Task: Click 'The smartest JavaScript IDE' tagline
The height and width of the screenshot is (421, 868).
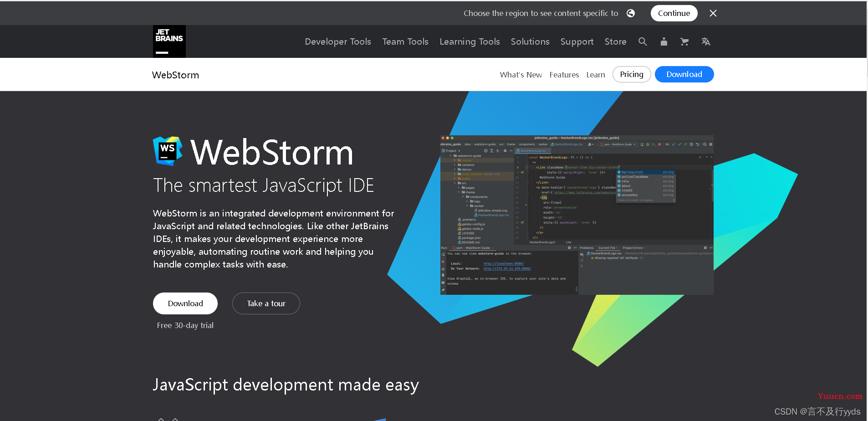Action: [x=263, y=185]
